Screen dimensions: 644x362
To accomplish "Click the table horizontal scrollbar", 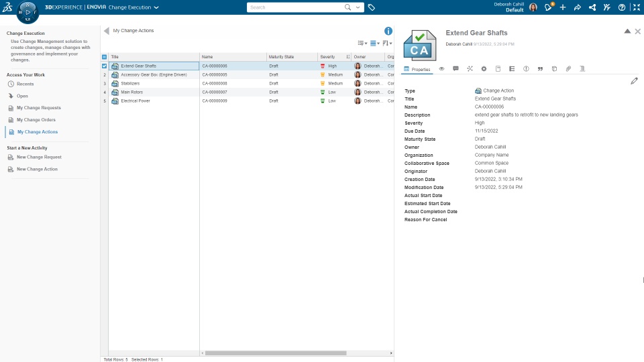I will [276, 353].
